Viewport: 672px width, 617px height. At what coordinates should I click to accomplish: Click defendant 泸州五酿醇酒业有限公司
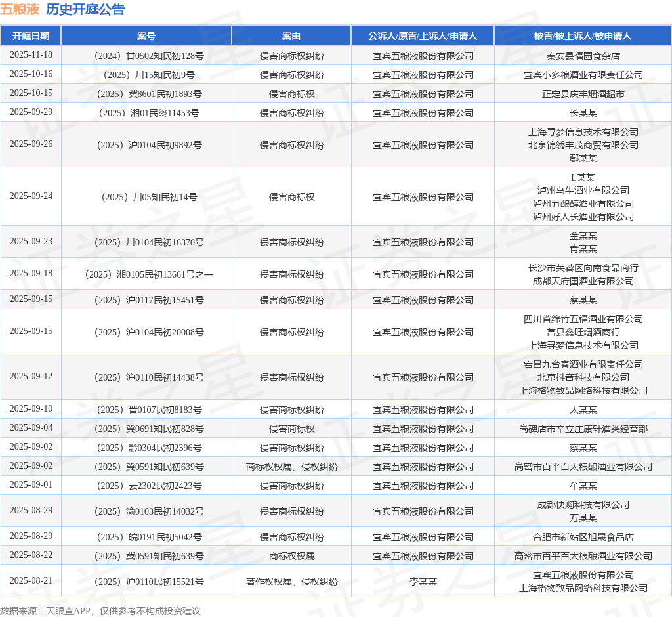click(x=583, y=203)
